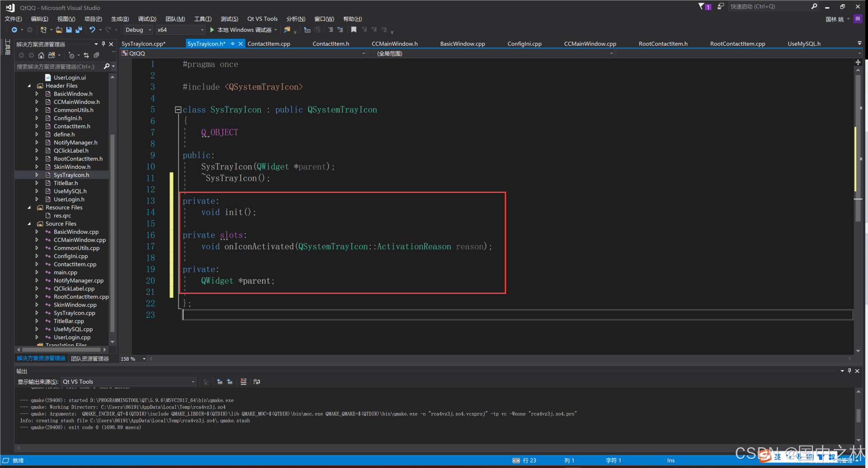The height and width of the screenshot is (468, 868).
Task: Open the 帮助(H) menu
Action: (x=352, y=19)
